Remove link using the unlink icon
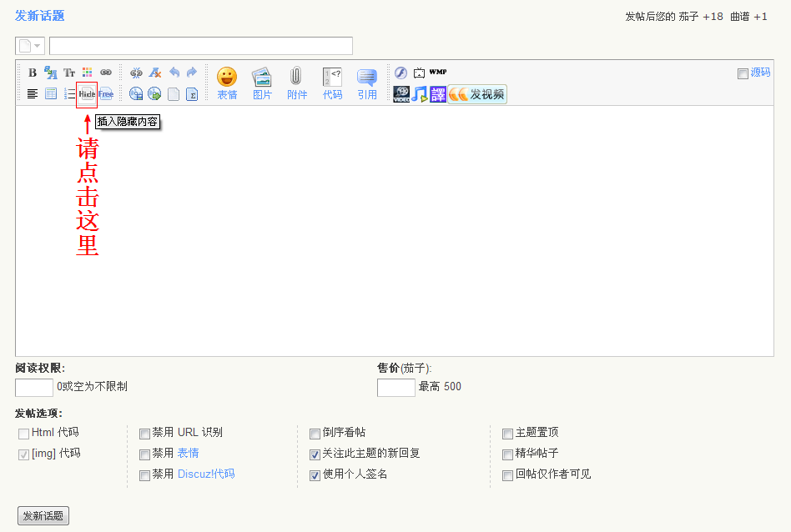Viewport: 791px width, 532px height. coord(136,73)
